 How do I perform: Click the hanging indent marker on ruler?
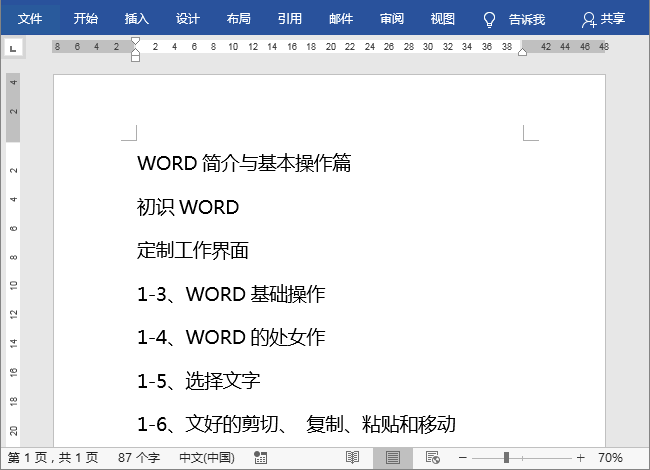coord(135,51)
